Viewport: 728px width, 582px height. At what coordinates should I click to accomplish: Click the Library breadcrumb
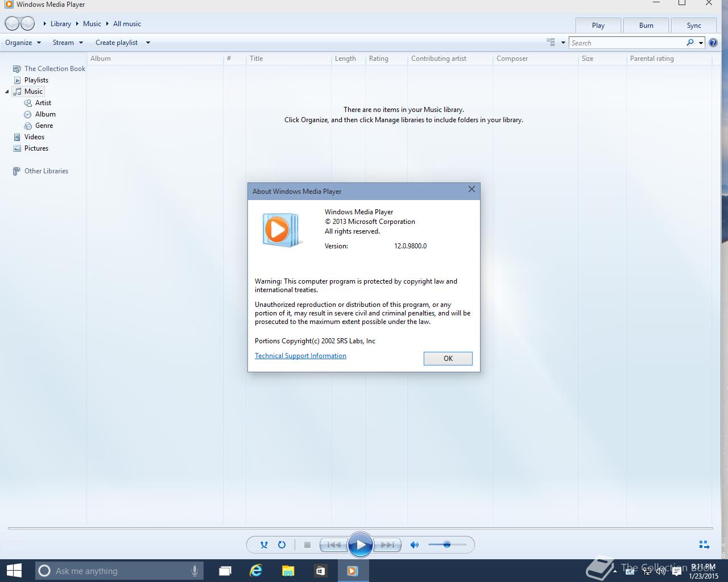click(x=61, y=24)
